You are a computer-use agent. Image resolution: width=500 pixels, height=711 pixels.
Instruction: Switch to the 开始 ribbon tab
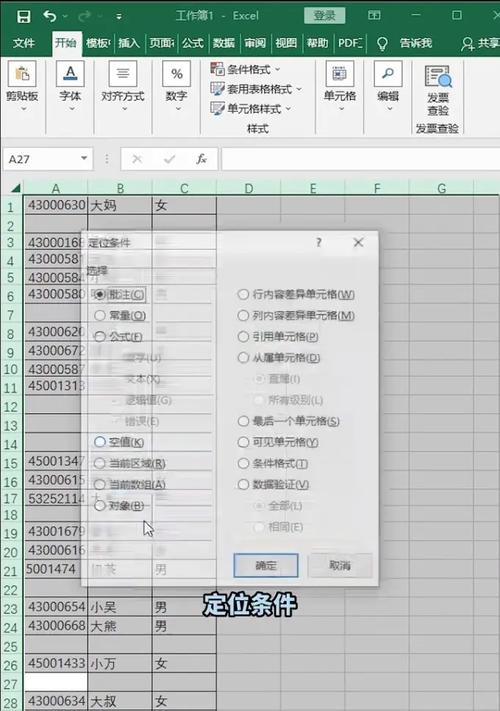click(x=66, y=43)
